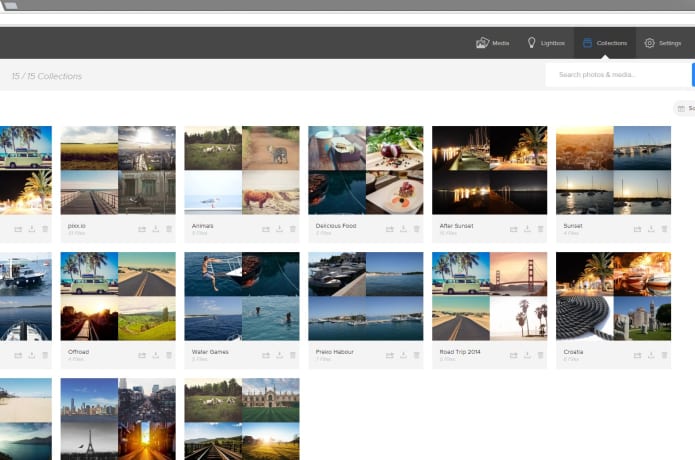This screenshot has width=695, height=460.
Task: Download the Prelo Harbour collection
Action: 403,355
